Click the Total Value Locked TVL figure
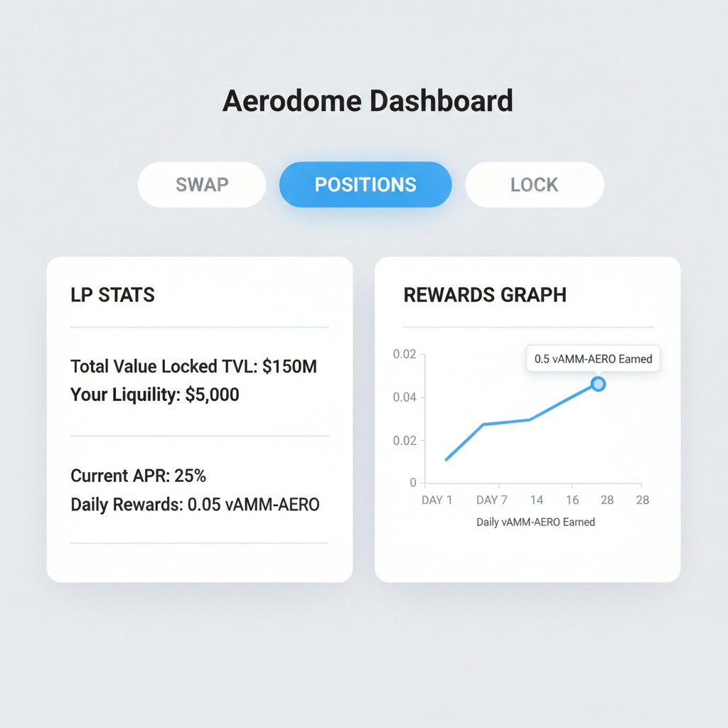The height and width of the screenshot is (728, 728). [193, 366]
